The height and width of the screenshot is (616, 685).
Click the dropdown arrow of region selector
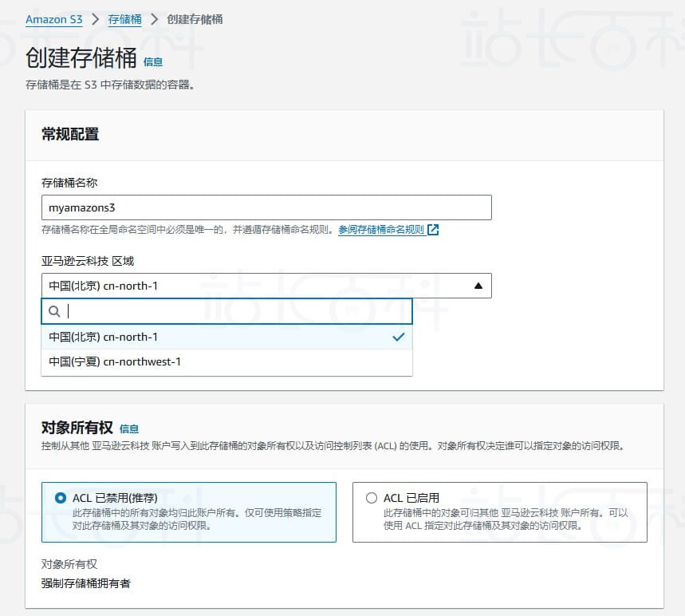pyautogui.click(x=478, y=286)
